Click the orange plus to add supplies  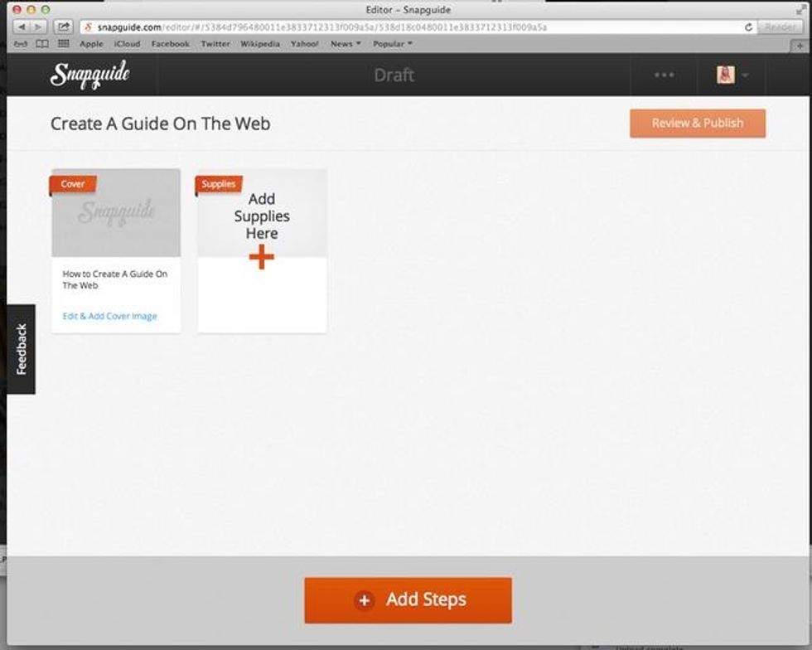262,256
